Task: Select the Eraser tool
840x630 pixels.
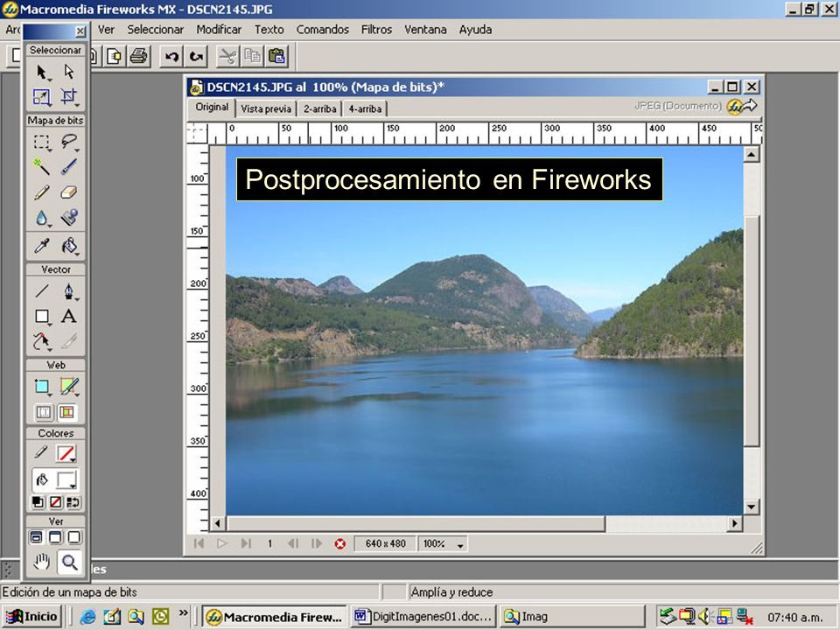Action: pos(68,192)
